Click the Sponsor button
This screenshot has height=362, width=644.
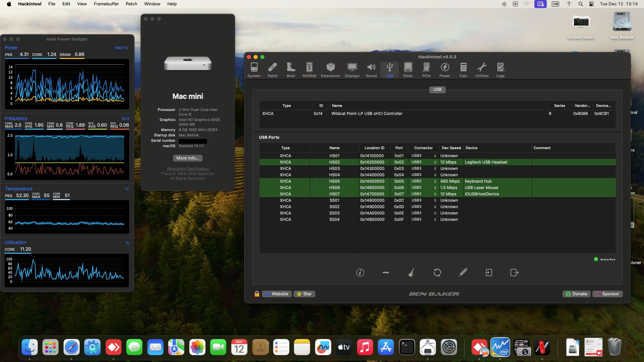tap(607, 294)
